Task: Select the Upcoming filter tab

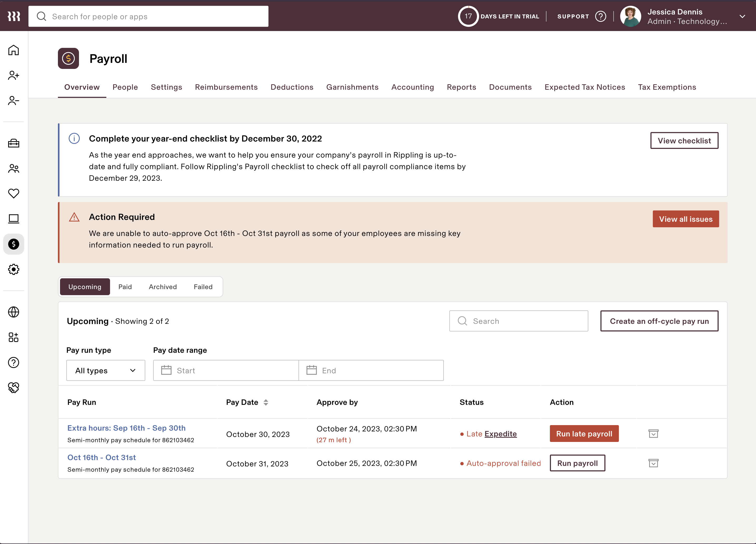Action: (x=85, y=287)
